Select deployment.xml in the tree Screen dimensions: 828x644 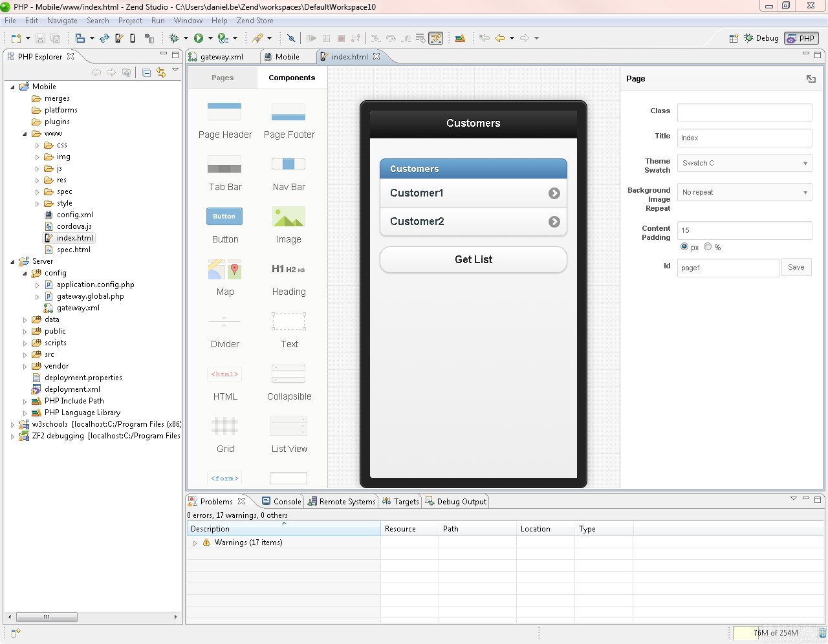click(x=66, y=389)
